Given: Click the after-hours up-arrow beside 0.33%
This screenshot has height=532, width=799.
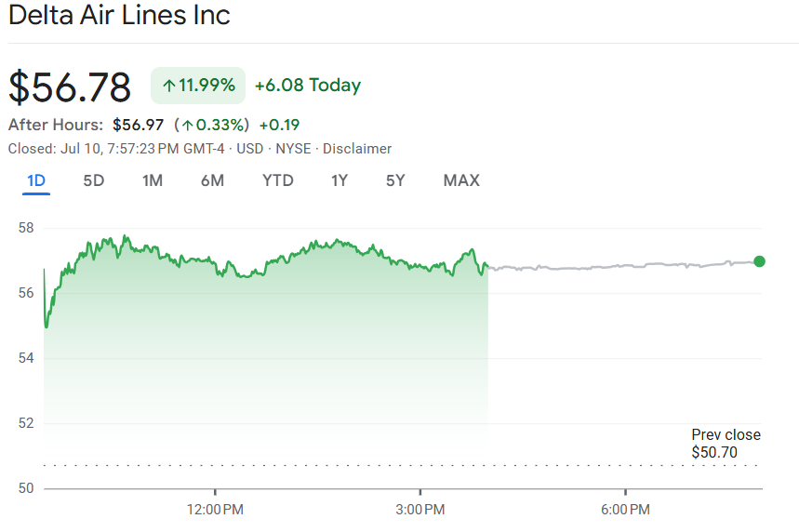Looking at the screenshot, I should tap(187, 125).
